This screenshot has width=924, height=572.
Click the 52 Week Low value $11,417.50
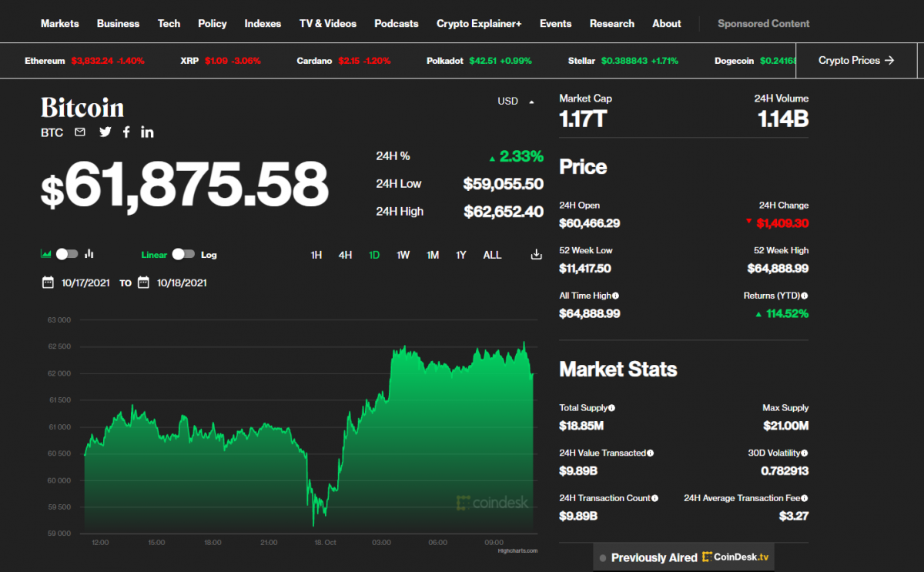pyautogui.click(x=585, y=269)
